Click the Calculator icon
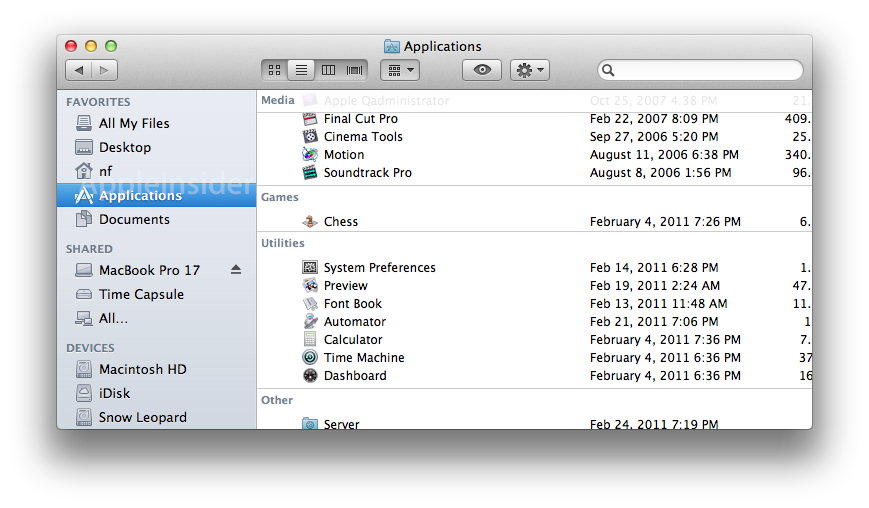The image size is (869, 508). pos(310,340)
